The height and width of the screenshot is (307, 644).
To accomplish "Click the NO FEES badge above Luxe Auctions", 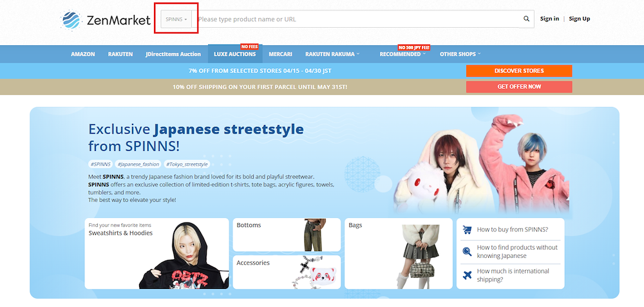I will pos(249,47).
